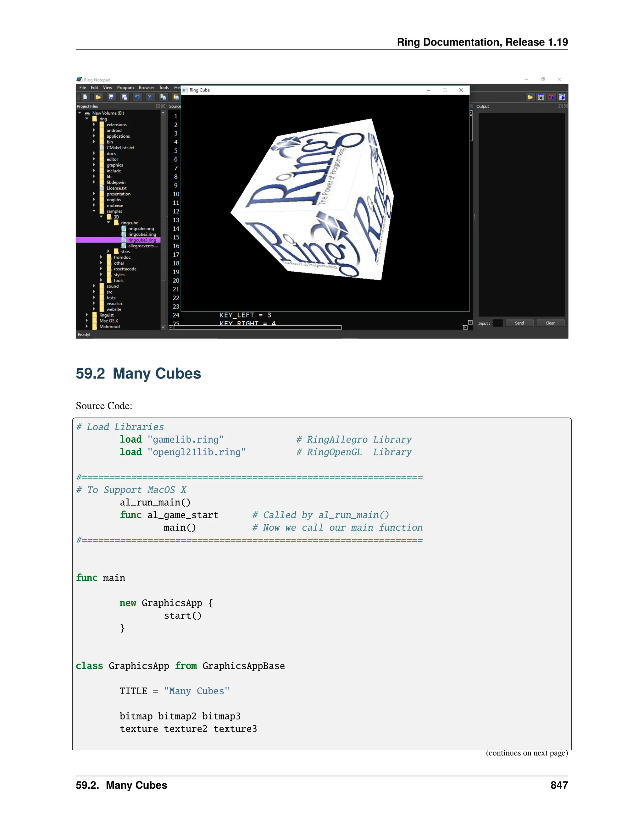Click line number 12 in source editor
The width and height of the screenshot is (644, 833).
pos(176,211)
